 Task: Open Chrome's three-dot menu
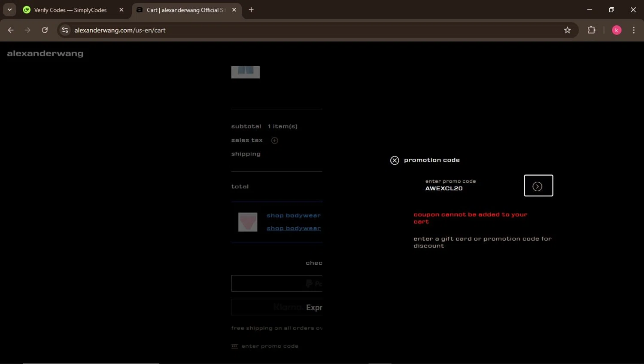click(634, 30)
